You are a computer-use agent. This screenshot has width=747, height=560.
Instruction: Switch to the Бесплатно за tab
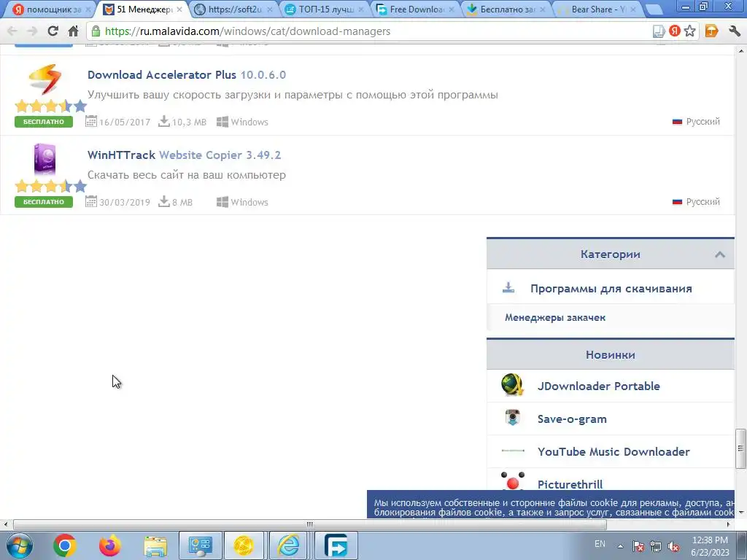(x=507, y=9)
